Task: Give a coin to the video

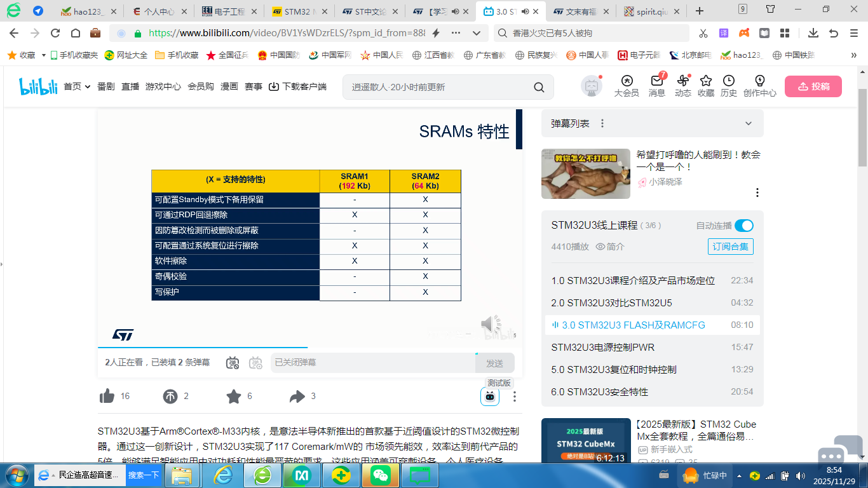Action: (x=170, y=396)
